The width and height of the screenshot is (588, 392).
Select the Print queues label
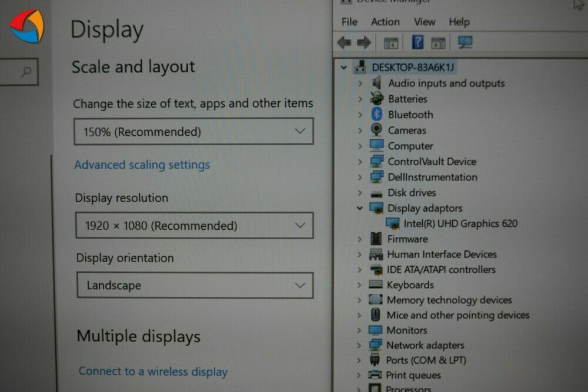(413, 375)
